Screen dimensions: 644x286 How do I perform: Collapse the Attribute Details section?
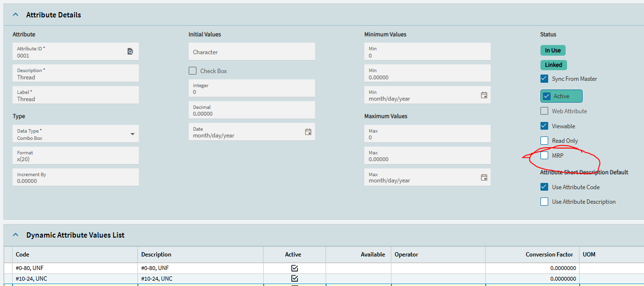[15, 15]
